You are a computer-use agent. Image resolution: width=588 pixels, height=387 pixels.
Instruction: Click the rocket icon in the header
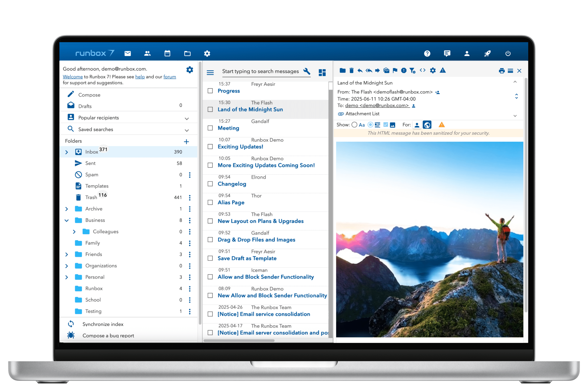click(487, 53)
